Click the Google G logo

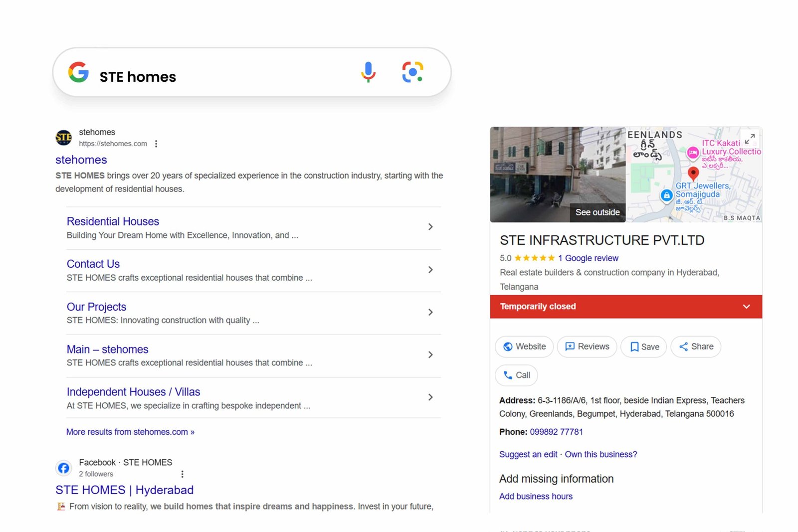tap(78, 72)
